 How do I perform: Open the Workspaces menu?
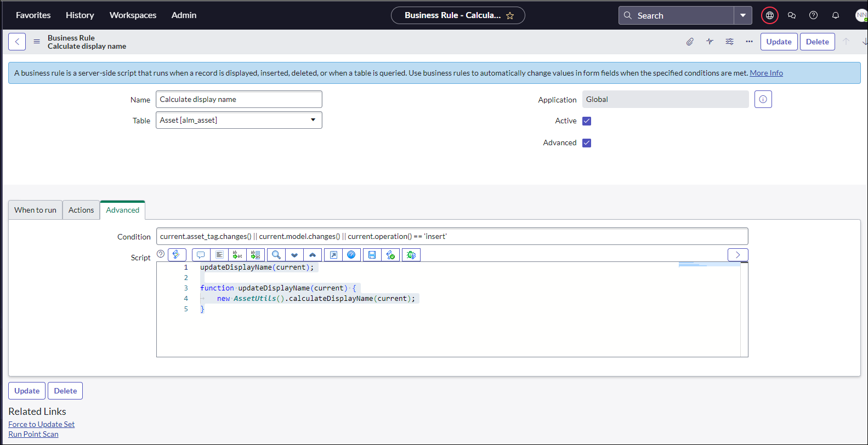[133, 15]
